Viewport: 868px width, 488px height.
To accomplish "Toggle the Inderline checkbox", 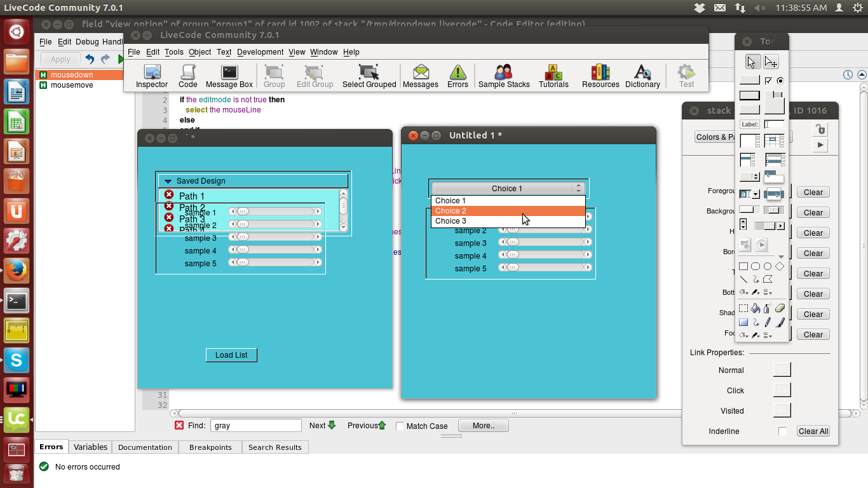I will pos(782,431).
